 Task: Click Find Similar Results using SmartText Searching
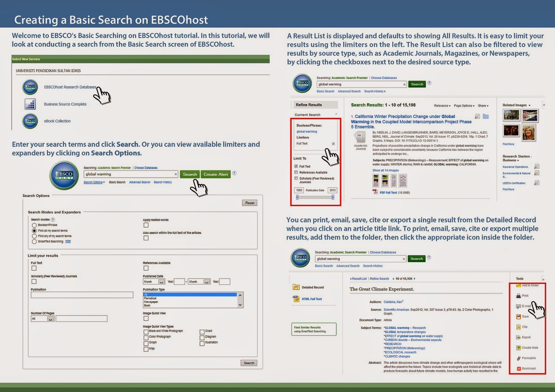pos(314,329)
